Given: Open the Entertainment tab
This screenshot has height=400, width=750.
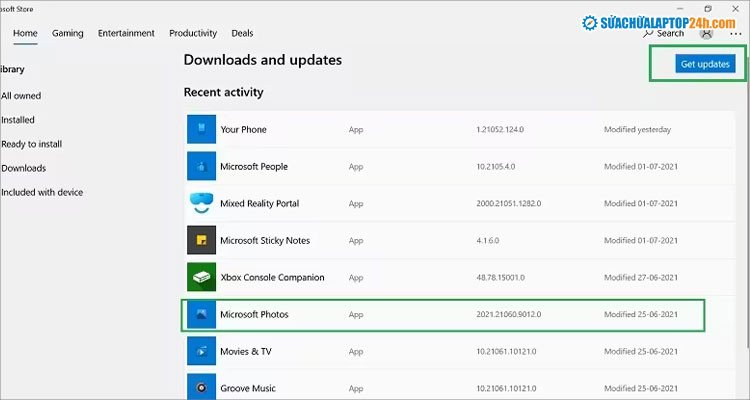Looking at the screenshot, I should click(126, 33).
